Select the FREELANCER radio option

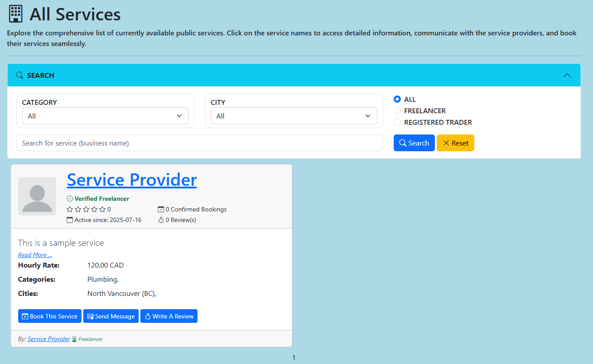(397, 111)
